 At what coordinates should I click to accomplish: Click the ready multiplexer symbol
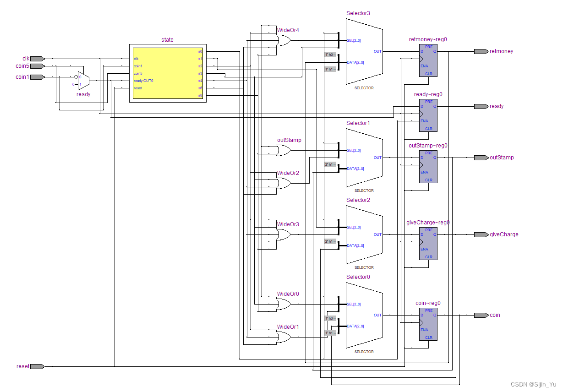point(83,81)
